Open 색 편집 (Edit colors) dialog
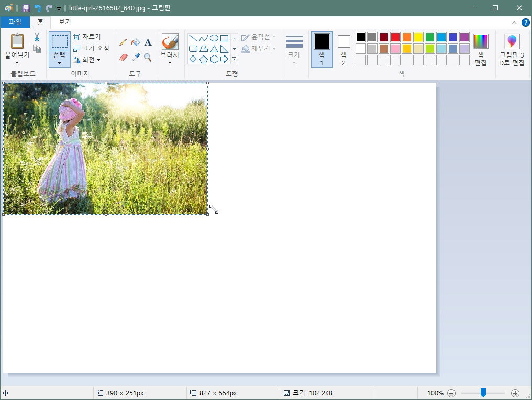The height and width of the screenshot is (400, 532). click(x=481, y=50)
